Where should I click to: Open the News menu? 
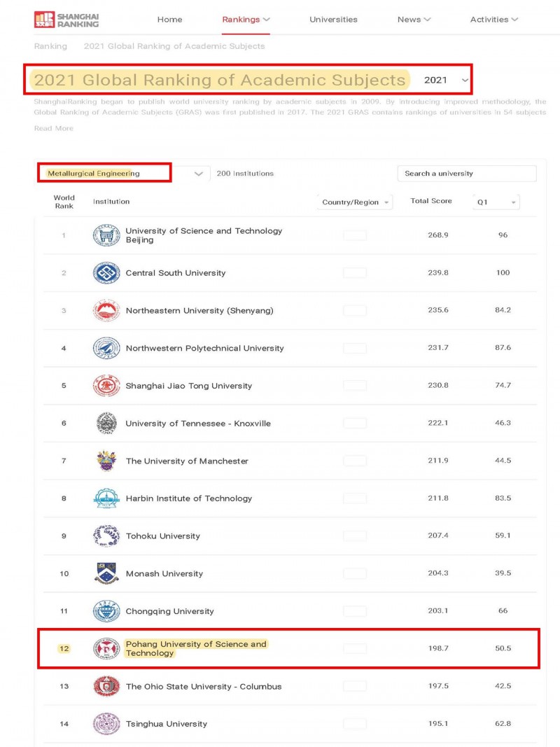coord(414,20)
